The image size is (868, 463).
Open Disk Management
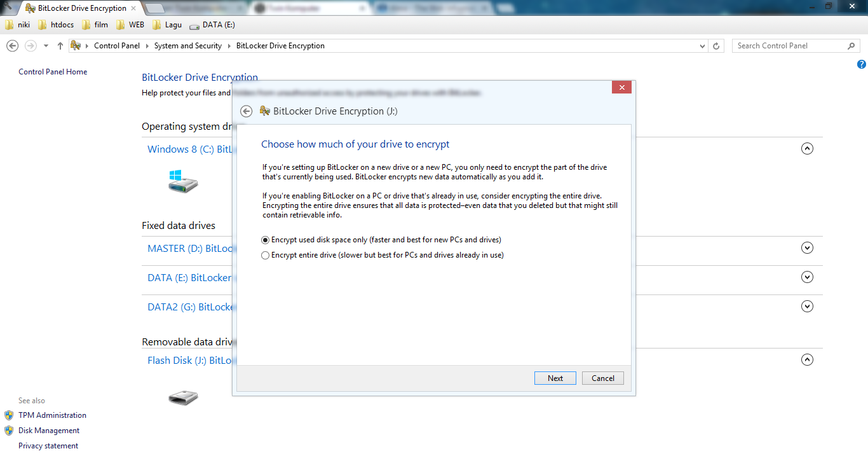click(x=49, y=431)
